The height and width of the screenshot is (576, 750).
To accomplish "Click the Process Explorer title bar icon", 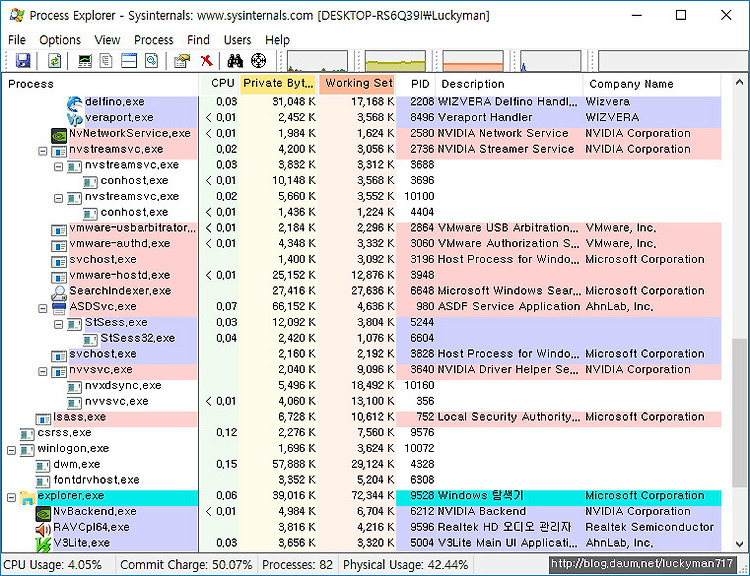I will pos(17,15).
